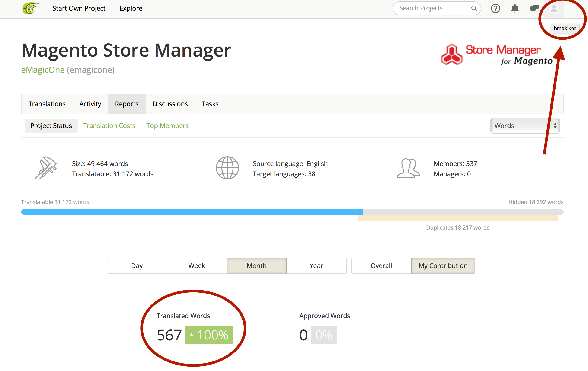588x371 pixels.
Task: Click the search magnifier icon
Action: (x=474, y=8)
